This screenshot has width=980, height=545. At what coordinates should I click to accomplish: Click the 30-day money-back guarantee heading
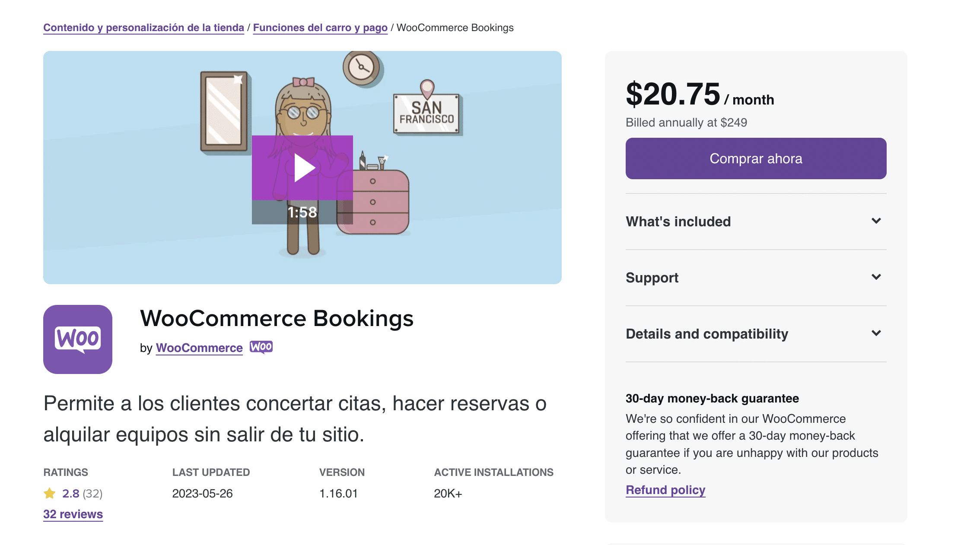pyautogui.click(x=712, y=398)
